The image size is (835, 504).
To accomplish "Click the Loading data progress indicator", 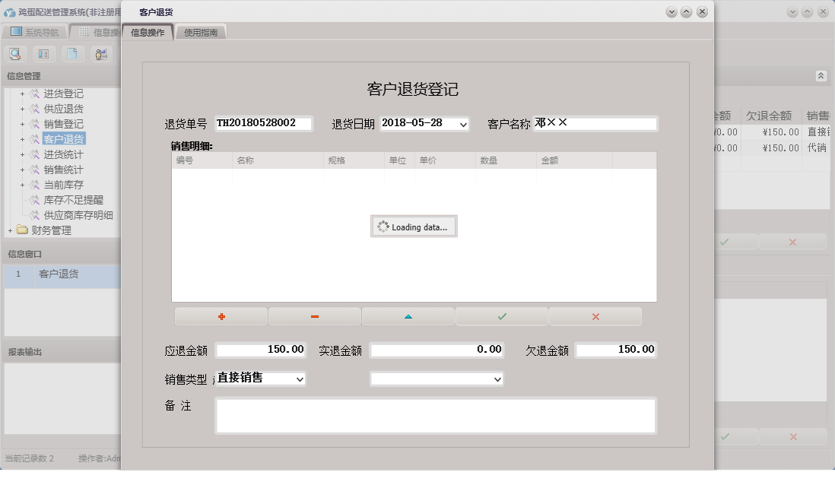I will [x=414, y=226].
